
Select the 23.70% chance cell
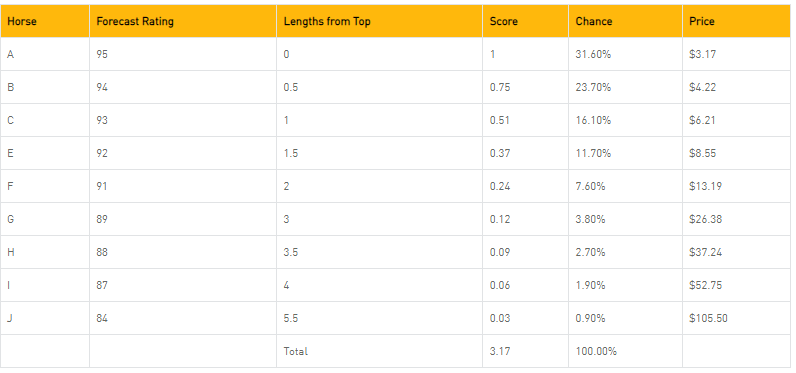(x=625, y=87)
